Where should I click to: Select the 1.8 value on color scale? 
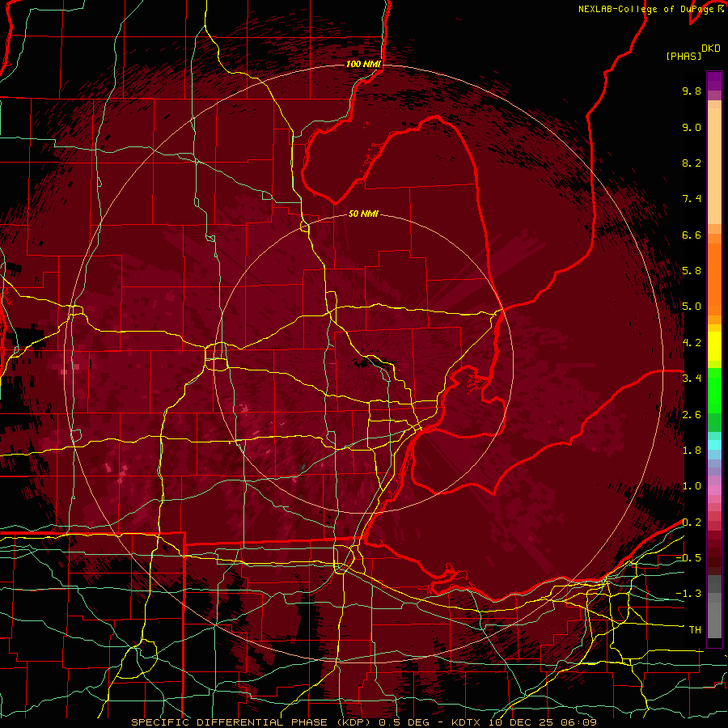tap(692, 451)
